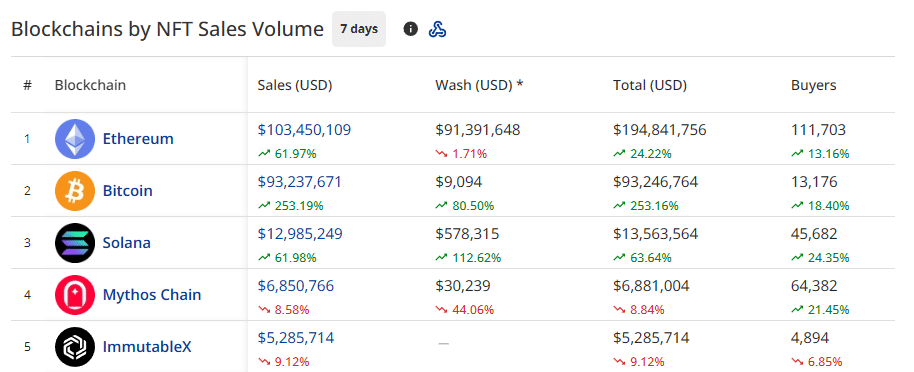
Task: Click the Blockchains by NFT Sales Volume heading
Action: click(167, 29)
